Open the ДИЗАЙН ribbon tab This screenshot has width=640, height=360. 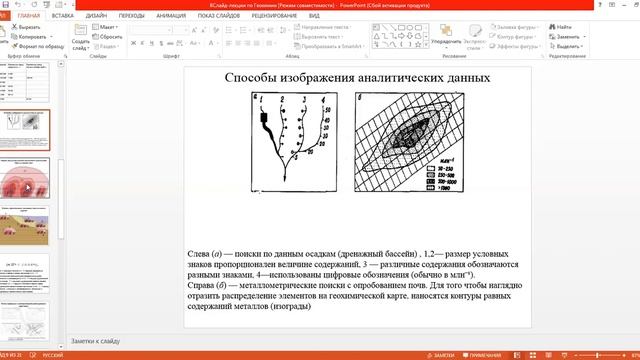coord(96,16)
